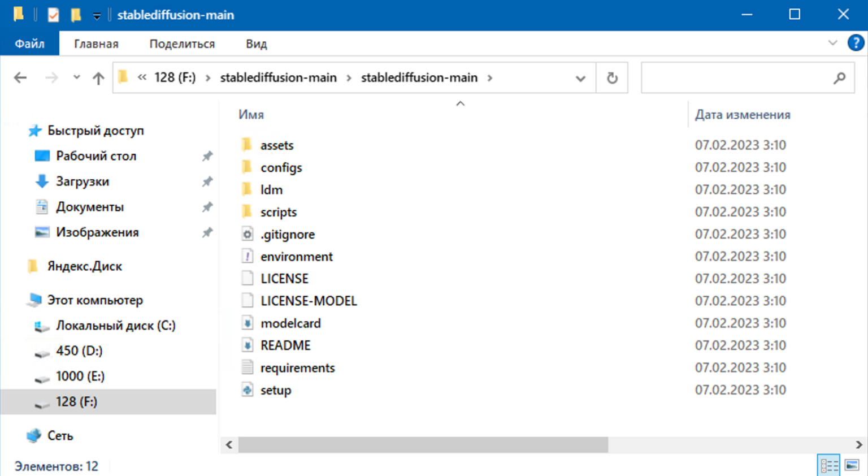Click the last stablediffusion-main breadcrumb
Image resolution: width=868 pixels, height=476 pixels.
[x=419, y=77]
